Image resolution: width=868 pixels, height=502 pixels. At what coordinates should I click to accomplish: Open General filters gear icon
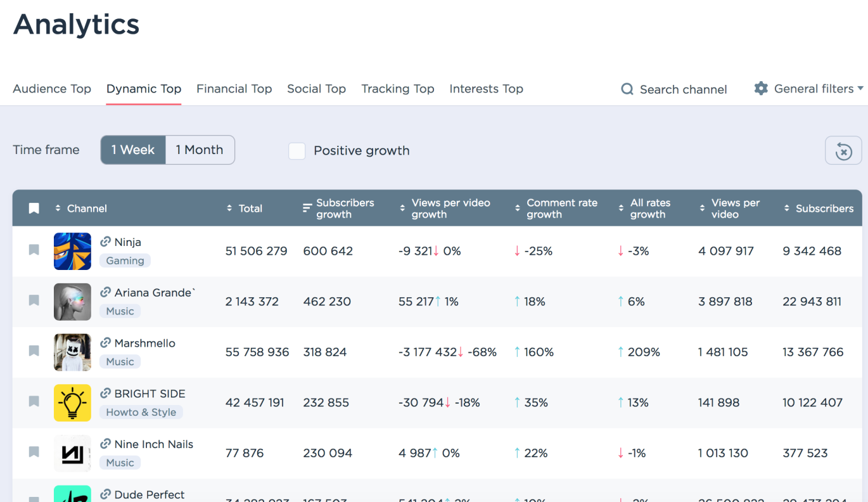coord(761,89)
